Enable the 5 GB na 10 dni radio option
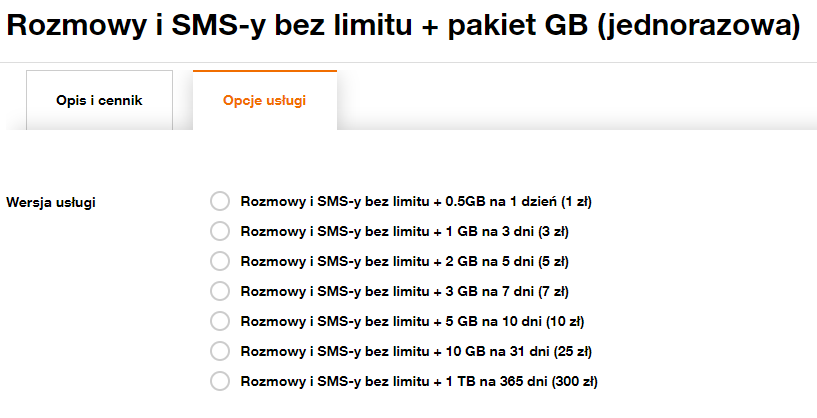This screenshot has height=418, width=817. click(220, 321)
